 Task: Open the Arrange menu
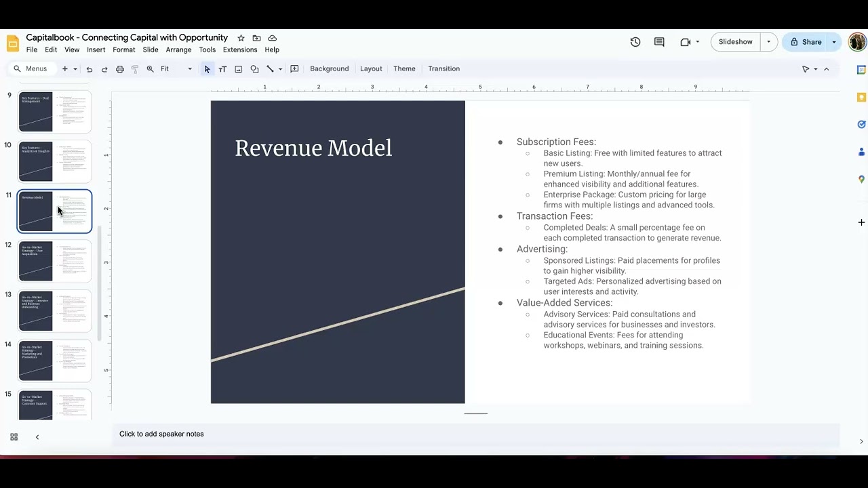click(x=178, y=49)
